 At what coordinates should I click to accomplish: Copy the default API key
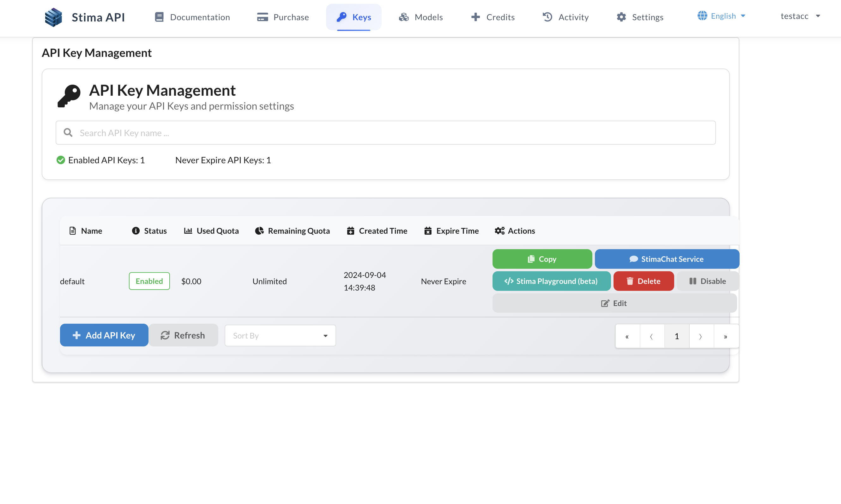[542, 259]
